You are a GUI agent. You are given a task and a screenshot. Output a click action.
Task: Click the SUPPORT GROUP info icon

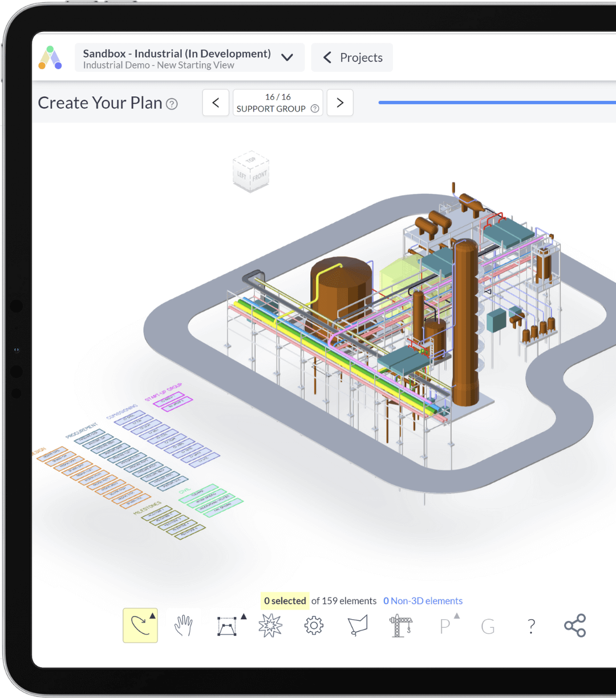pyautogui.click(x=315, y=108)
